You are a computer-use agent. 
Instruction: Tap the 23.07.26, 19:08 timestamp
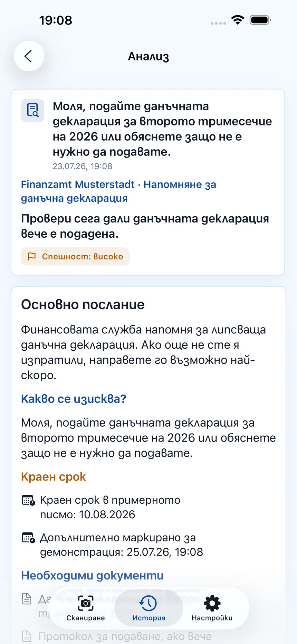(83, 166)
